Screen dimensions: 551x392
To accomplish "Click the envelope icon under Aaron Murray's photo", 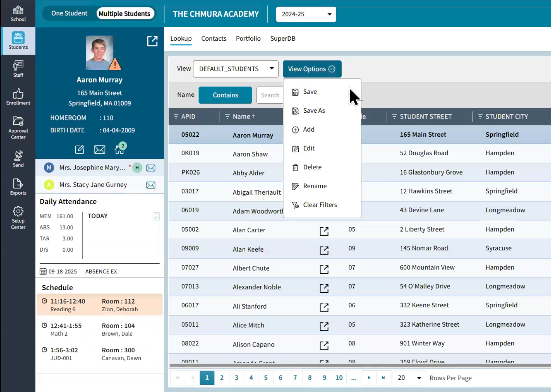I will coord(99,149).
